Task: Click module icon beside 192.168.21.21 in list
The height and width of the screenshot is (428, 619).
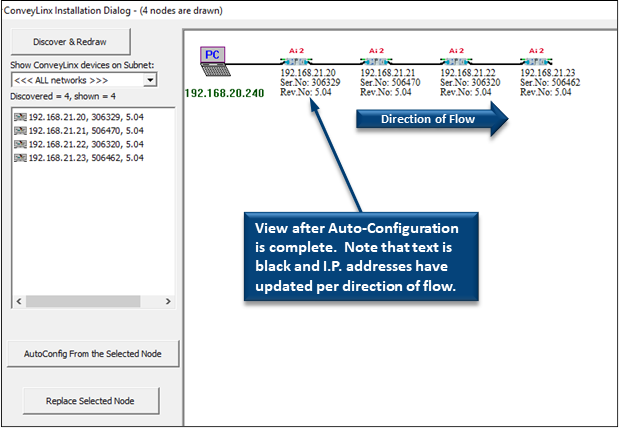Action: pyautogui.click(x=20, y=131)
